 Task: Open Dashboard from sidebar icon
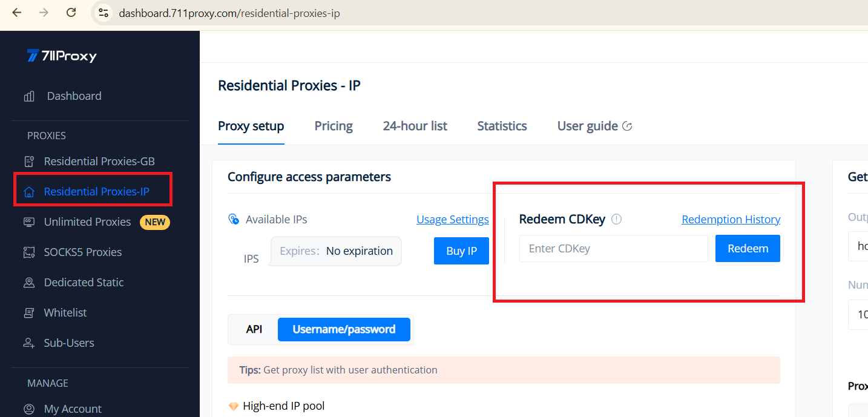(x=29, y=96)
